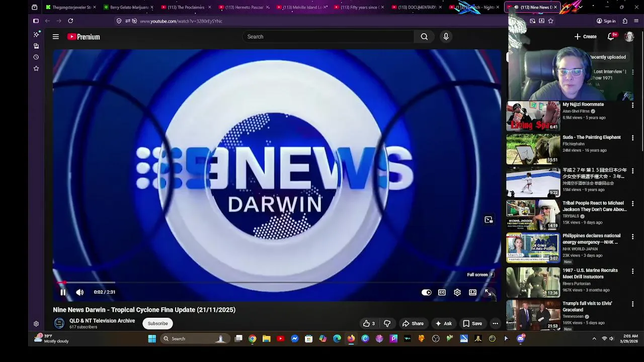Click the search magnifier button
Viewport: 644px width, 362px height.
pyautogui.click(x=424, y=37)
